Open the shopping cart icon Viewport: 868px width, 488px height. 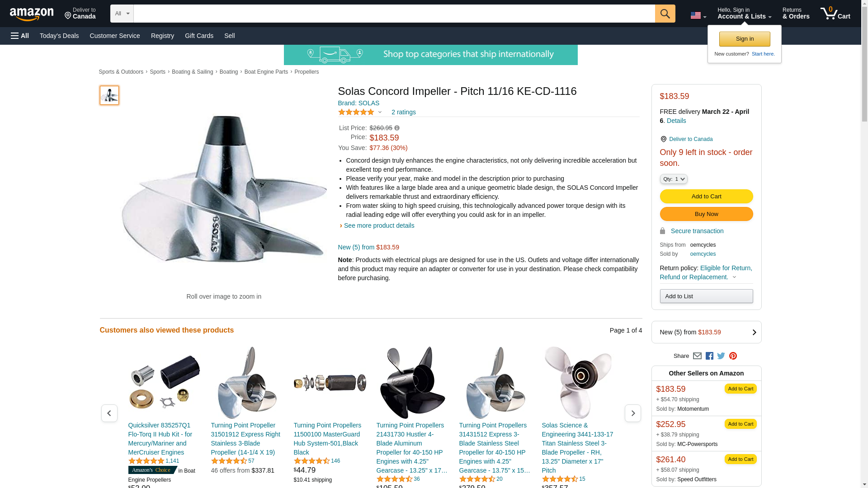point(835,14)
